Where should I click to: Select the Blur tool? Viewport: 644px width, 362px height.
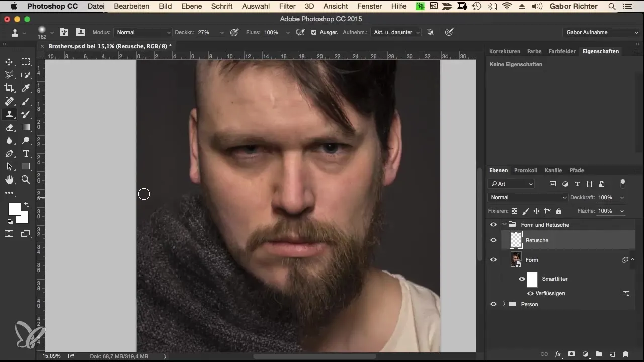point(9,140)
